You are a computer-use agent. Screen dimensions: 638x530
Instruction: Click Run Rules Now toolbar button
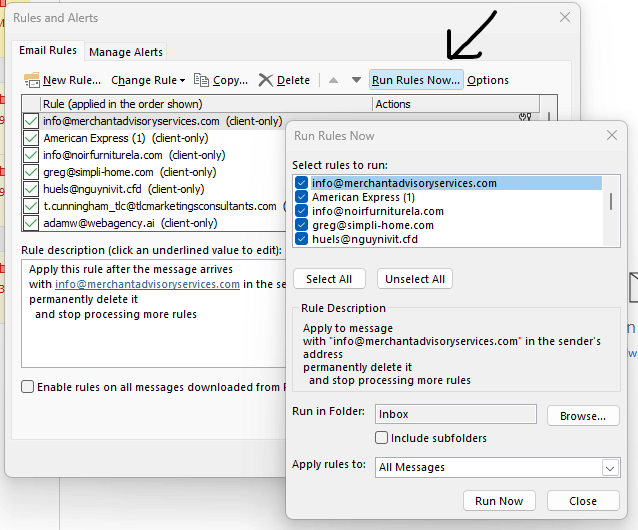point(416,80)
